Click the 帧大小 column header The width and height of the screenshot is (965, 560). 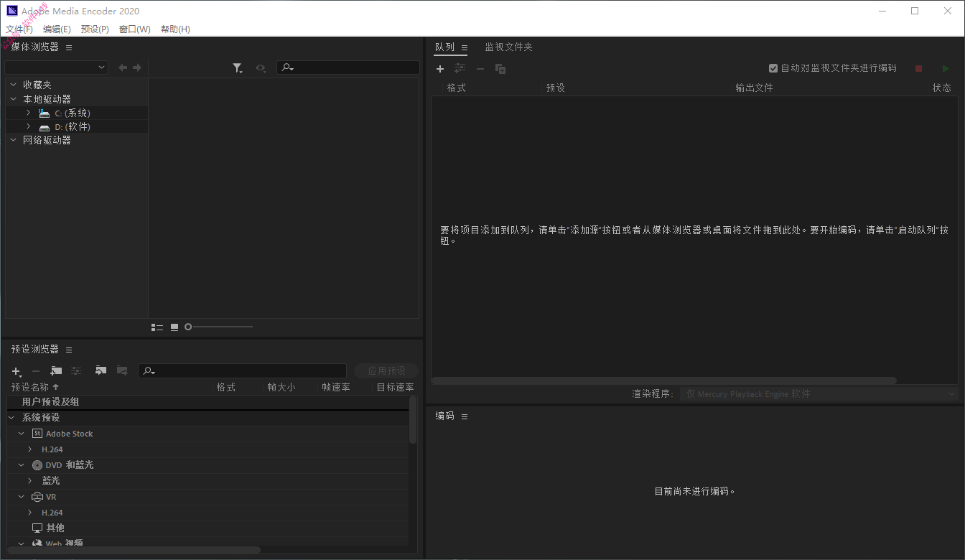coord(281,387)
